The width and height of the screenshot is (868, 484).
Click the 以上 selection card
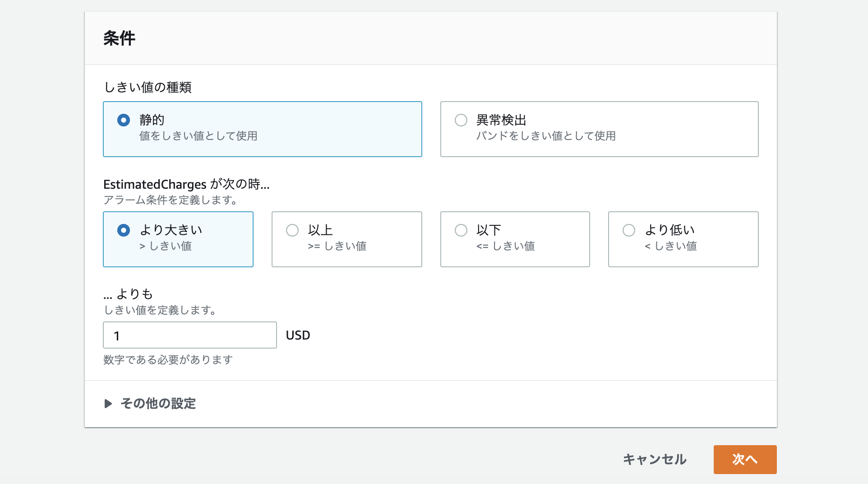346,239
